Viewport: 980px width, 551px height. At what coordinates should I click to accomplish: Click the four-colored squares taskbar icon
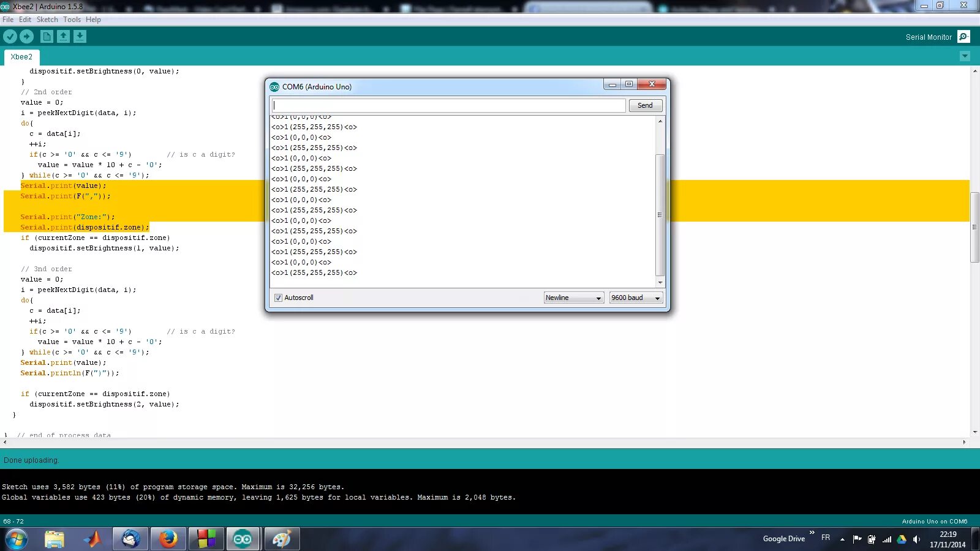pyautogui.click(x=206, y=539)
